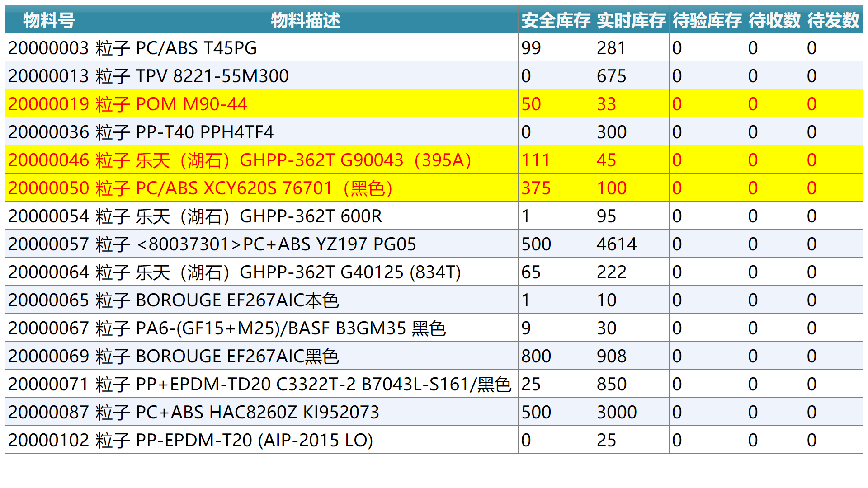Select safety stock value 800
Image resolution: width=868 pixels, height=488 pixels.
point(536,356)
